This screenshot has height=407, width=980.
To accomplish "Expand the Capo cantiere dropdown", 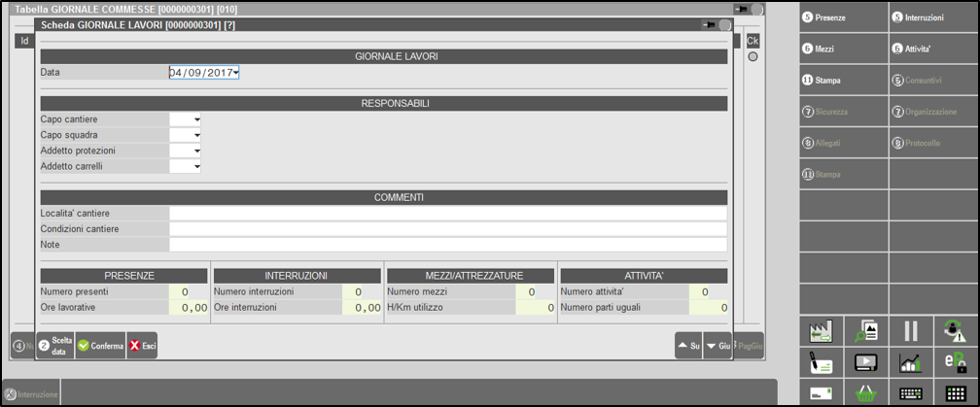I will 196,119.
